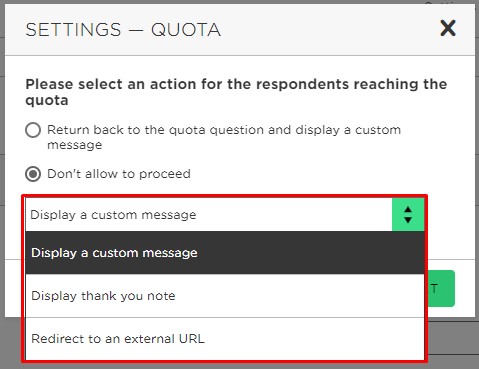Choose the highlighted "Display a custom message" option
The height and width of the screenshot is (369, 479).
[x=225, y=253]
